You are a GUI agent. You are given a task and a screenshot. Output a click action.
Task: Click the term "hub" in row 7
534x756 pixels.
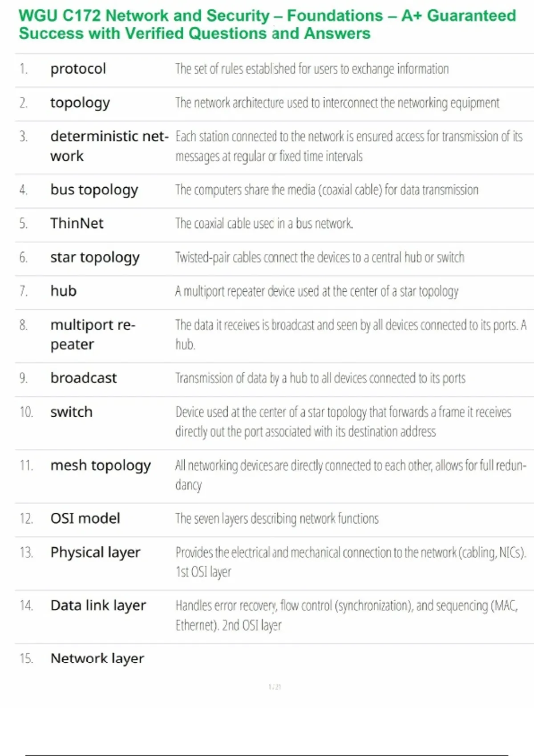point(63,291)
